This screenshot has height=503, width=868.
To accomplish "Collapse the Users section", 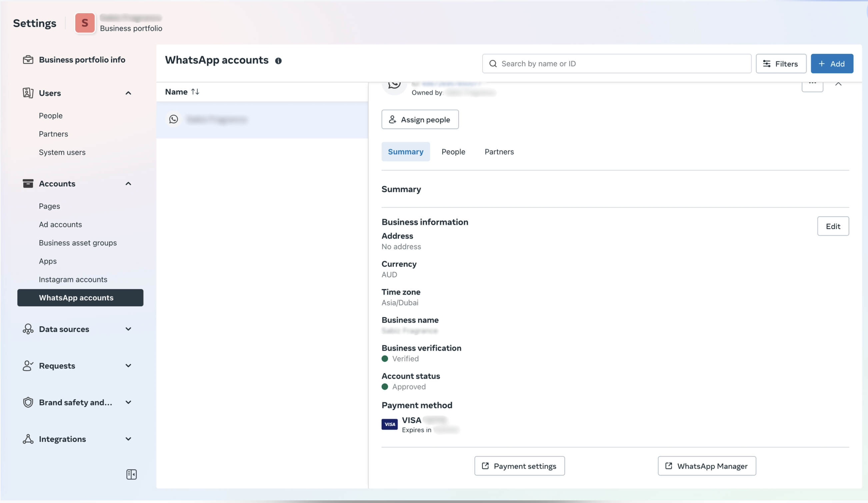I will [x=128, y=93].
